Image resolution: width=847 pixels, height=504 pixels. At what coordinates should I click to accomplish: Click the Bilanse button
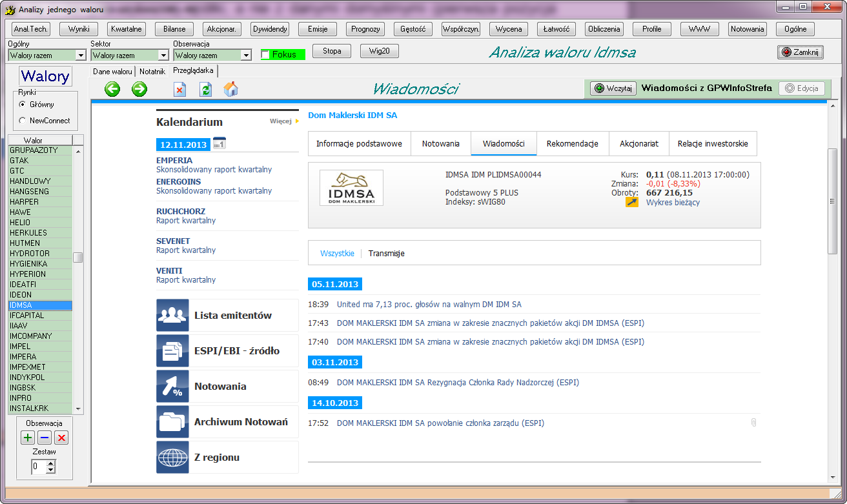click(174, 29)
